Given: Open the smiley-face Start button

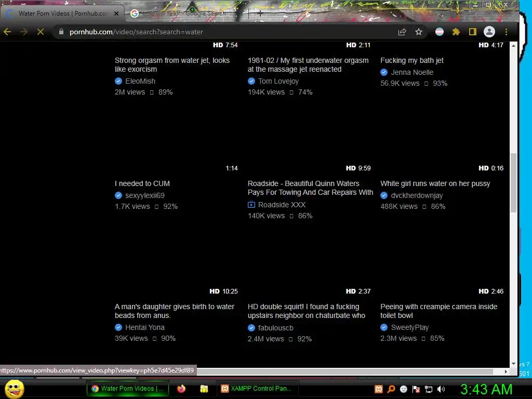Looking at the screenshot, I should (x=15, y=389).
